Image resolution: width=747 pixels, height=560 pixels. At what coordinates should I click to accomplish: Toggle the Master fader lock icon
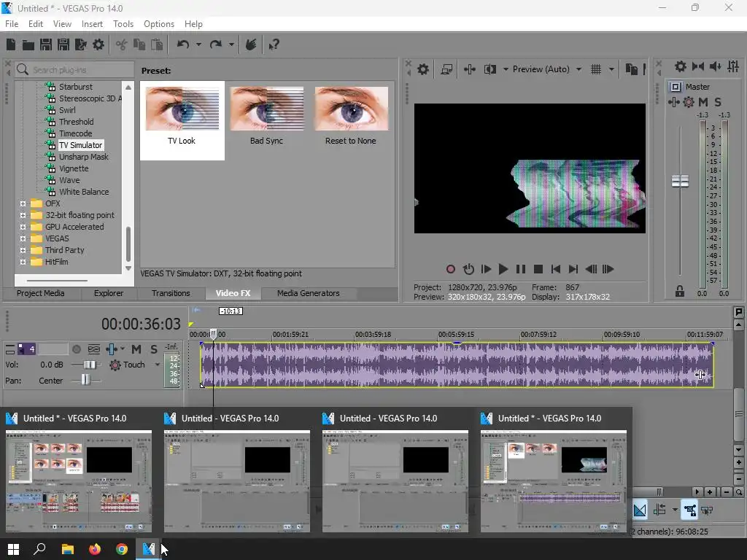(680, 291)
